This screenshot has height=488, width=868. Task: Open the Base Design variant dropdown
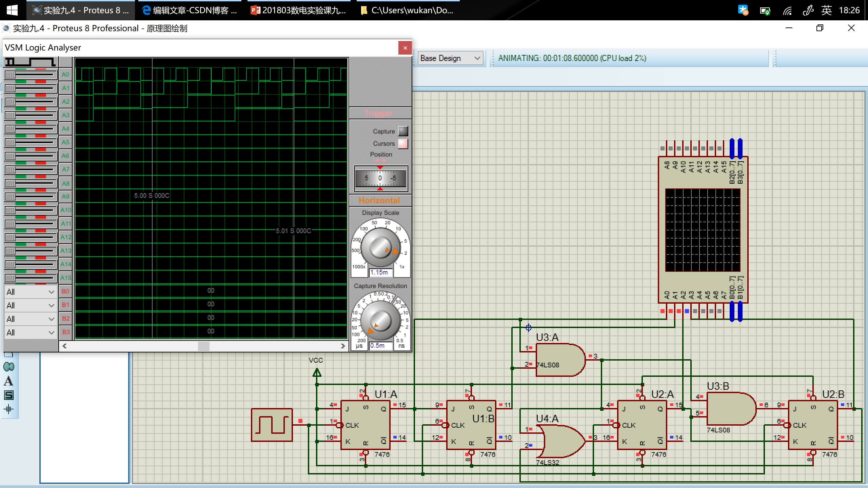tap(450, 58)
